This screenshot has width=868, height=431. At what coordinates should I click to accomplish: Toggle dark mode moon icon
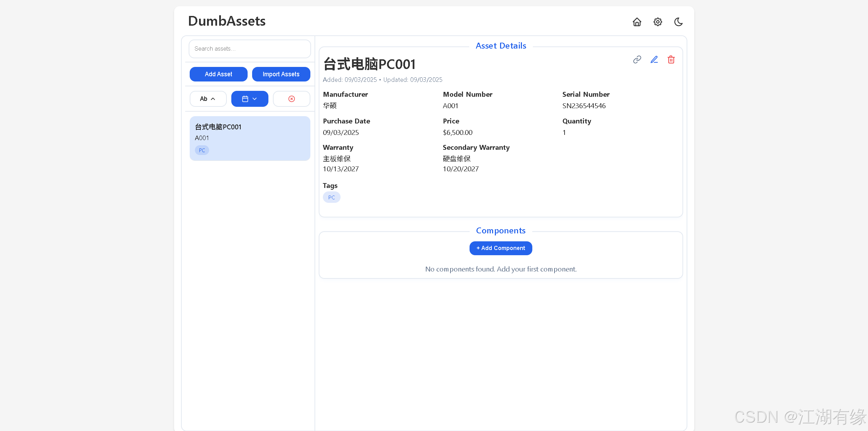[678, 22]
